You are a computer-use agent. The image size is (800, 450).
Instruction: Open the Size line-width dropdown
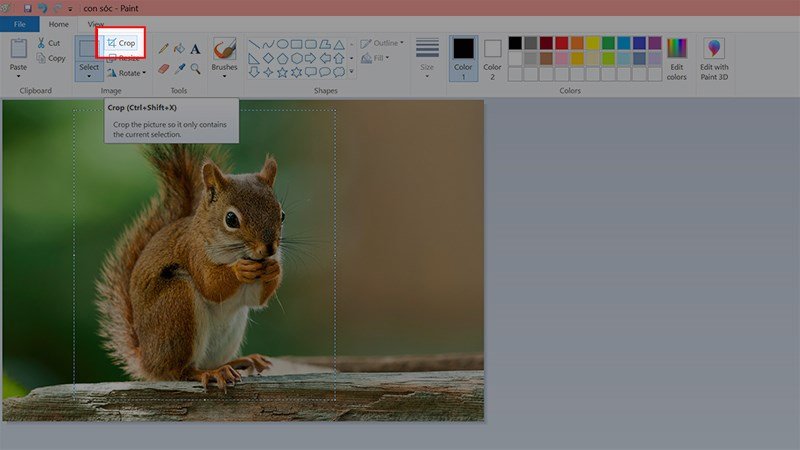click(427, 58)
